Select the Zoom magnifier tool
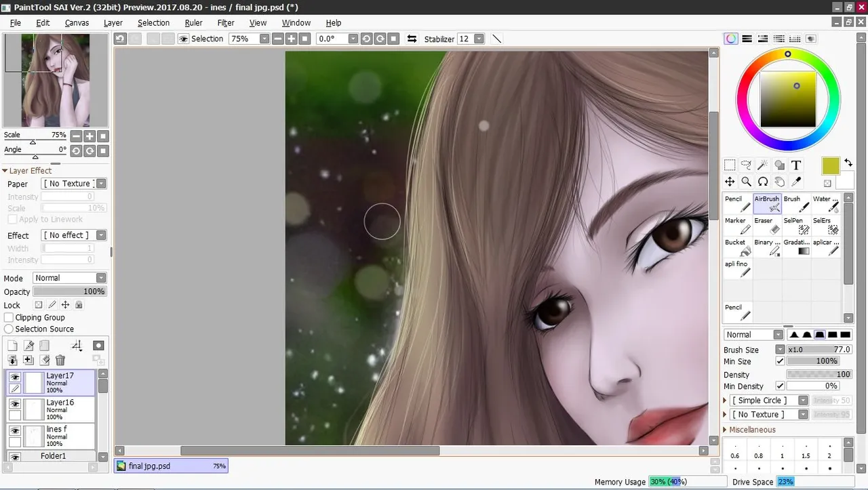The image size is (868, 490). (746, 182)
